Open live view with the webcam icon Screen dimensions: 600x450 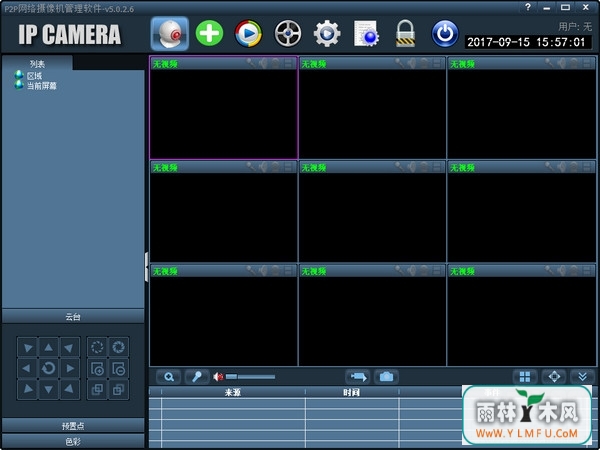tap(170, 34)
